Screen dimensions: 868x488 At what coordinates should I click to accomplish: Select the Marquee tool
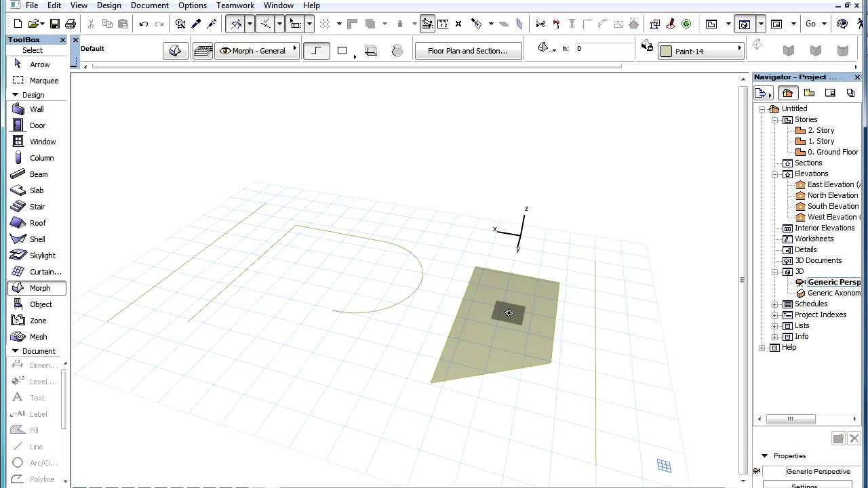click(x=37, y=81)
